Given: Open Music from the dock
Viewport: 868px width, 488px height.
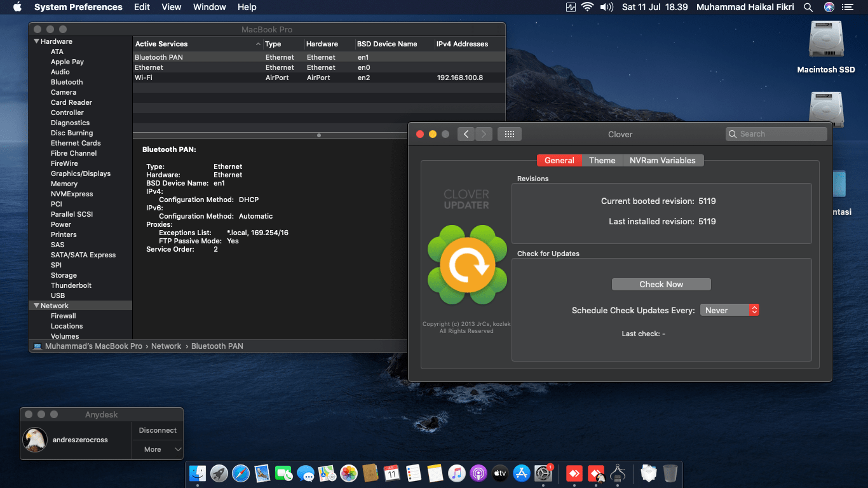Looking at the screenshot, I should (x=457, y=473).
